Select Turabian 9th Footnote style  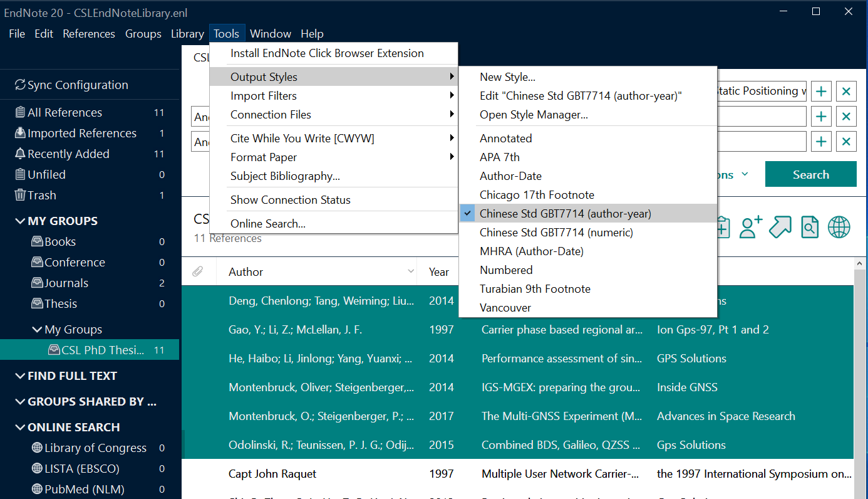pos(587,289)
